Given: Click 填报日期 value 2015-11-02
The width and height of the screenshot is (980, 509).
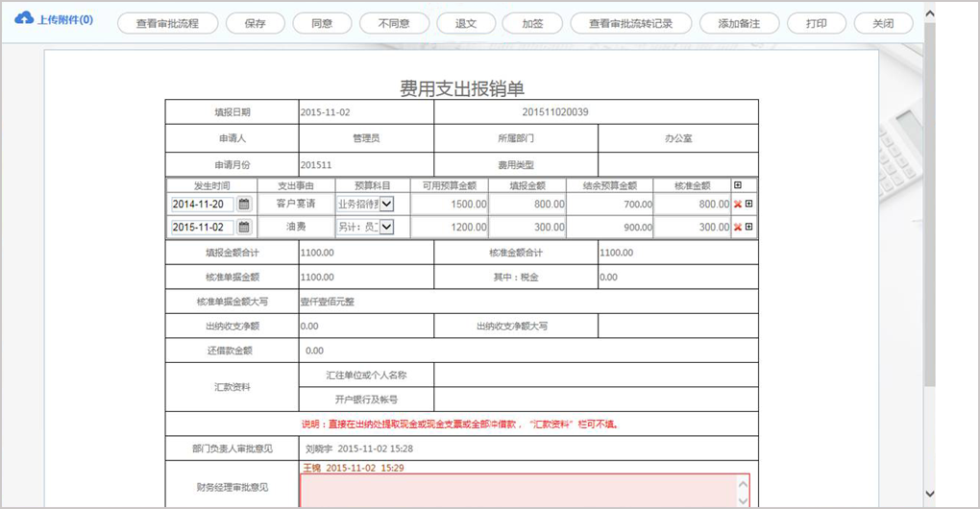Looking at the screenshot, I should [x=325, y=112].
